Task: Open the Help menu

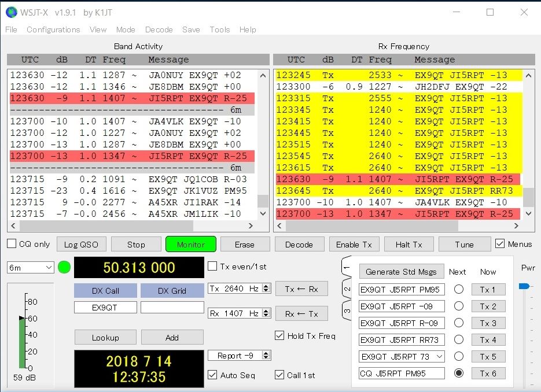Action: pos(248,29)
